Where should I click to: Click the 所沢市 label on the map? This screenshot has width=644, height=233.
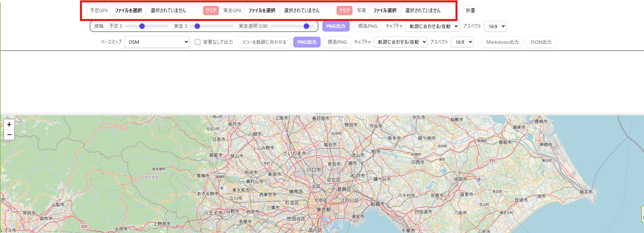(251, 173)
